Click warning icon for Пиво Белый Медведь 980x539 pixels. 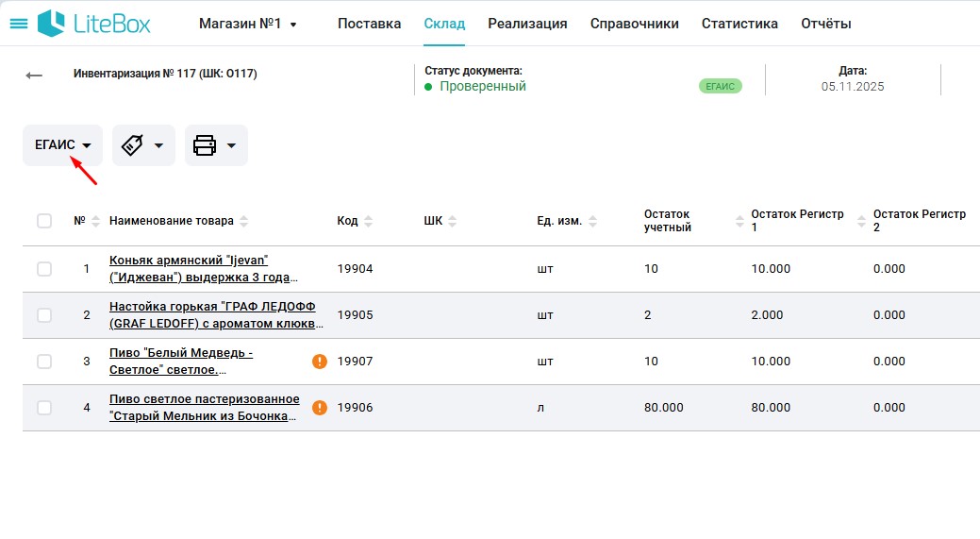320,362
